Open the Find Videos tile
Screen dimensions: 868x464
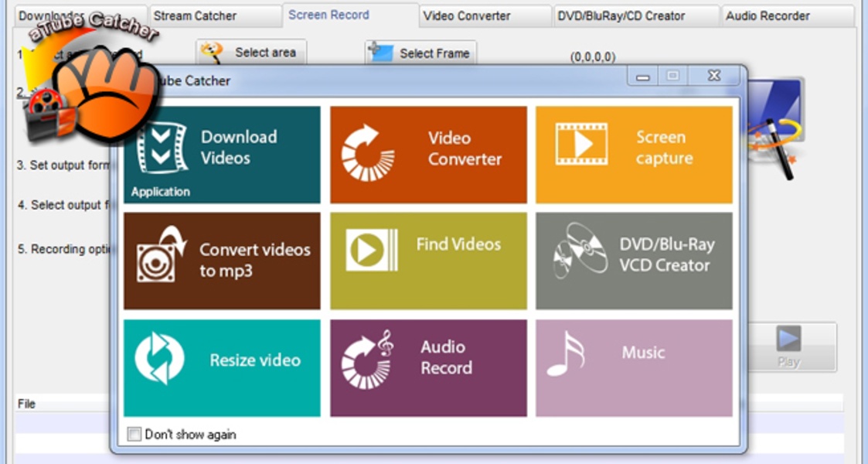pos(428,261)
